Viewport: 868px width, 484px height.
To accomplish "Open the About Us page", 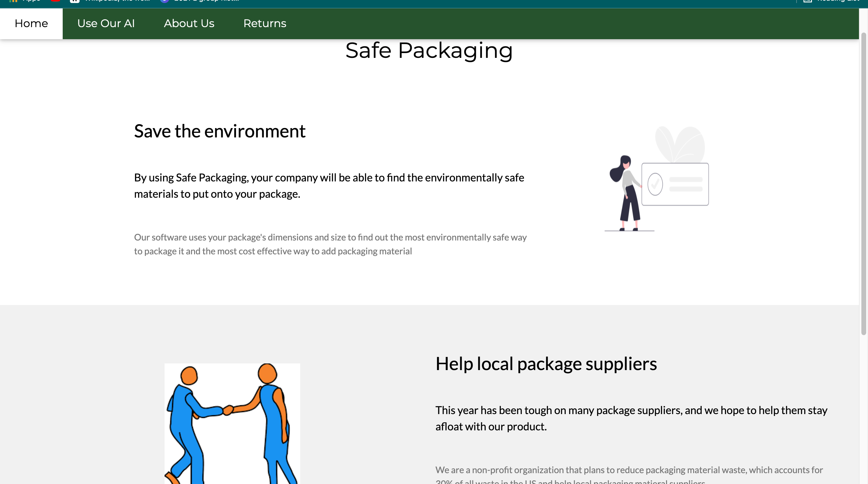I will [189, 24].
